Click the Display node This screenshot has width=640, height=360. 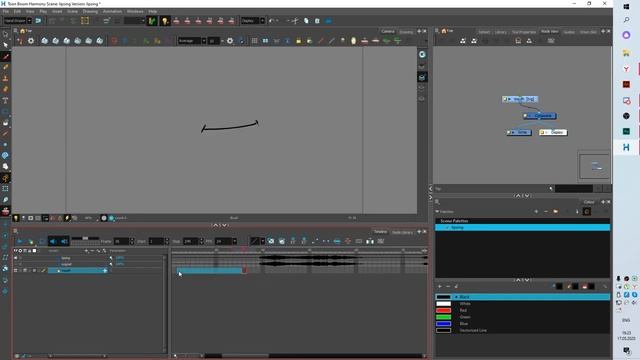[x=553, y=132]
